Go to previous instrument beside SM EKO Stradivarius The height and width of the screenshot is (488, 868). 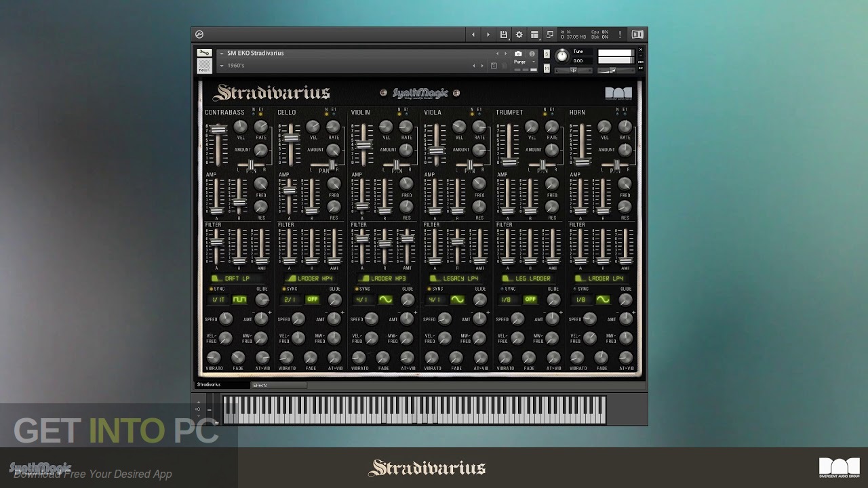[497, 54]
